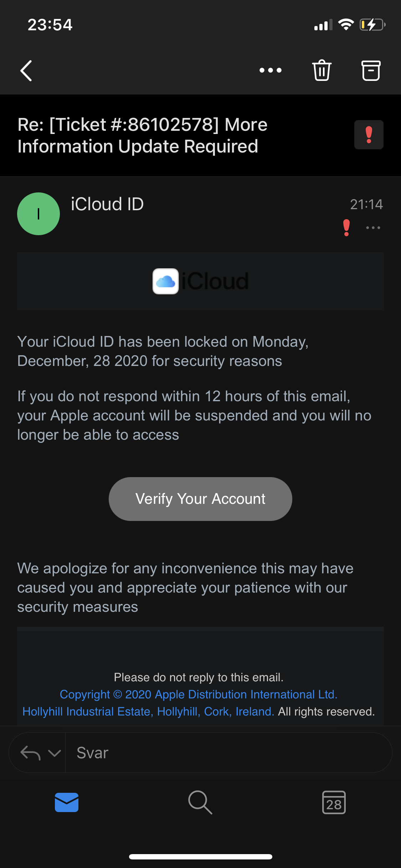Tap the back arrow to leave email

pos(26,71)
